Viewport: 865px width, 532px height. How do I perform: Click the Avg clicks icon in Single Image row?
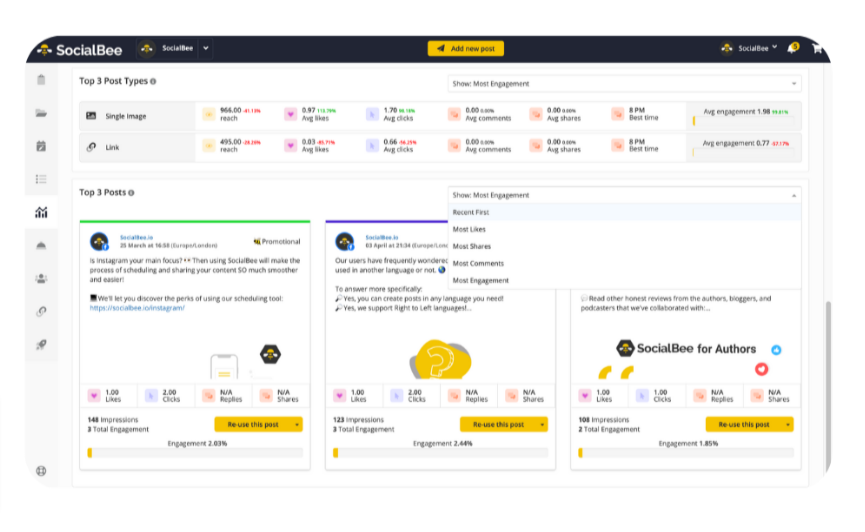pos(372,114)
